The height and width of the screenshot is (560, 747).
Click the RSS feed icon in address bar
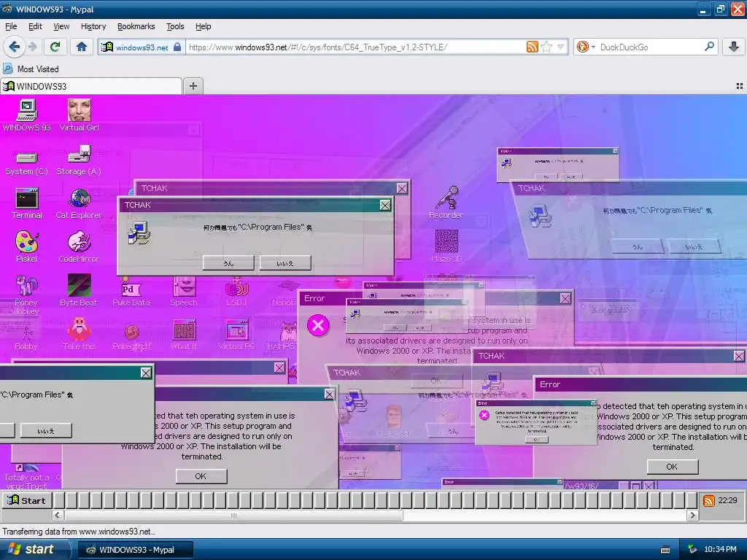pos(532,47)
